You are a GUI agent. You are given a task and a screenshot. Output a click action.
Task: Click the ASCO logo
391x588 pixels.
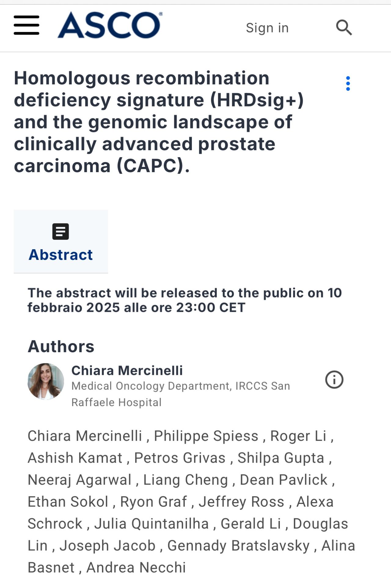point(110,25)
